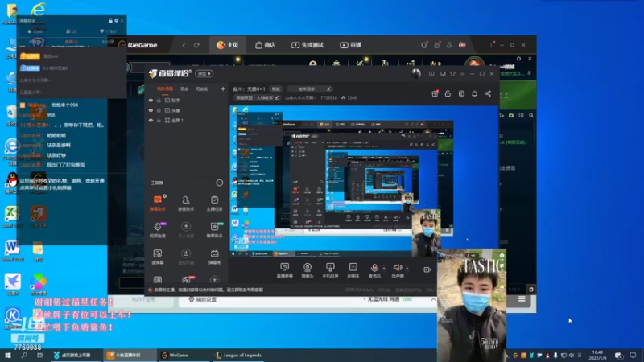This screenshot has width=644, height=362.
Task: Open the taskbar clock and date
Action: click(x=597, y=355)
